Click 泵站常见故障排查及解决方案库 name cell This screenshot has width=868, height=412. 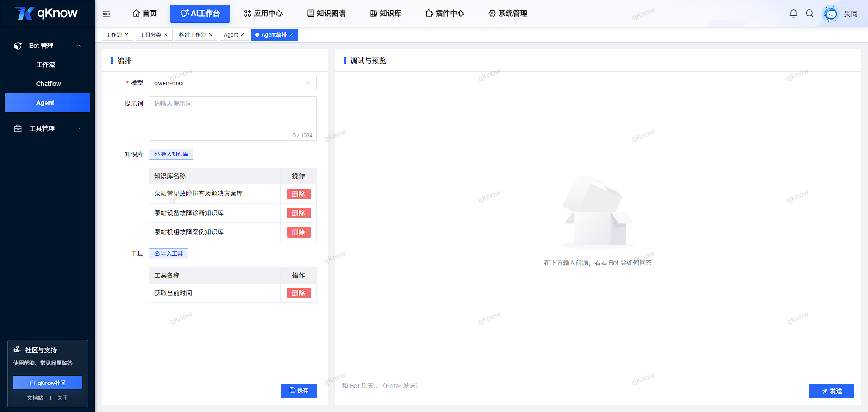click(215, 194)
